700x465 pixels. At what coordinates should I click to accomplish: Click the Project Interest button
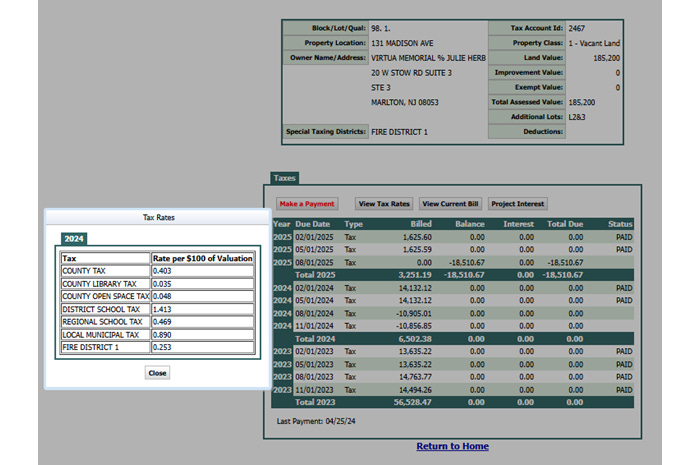[518, 204]
